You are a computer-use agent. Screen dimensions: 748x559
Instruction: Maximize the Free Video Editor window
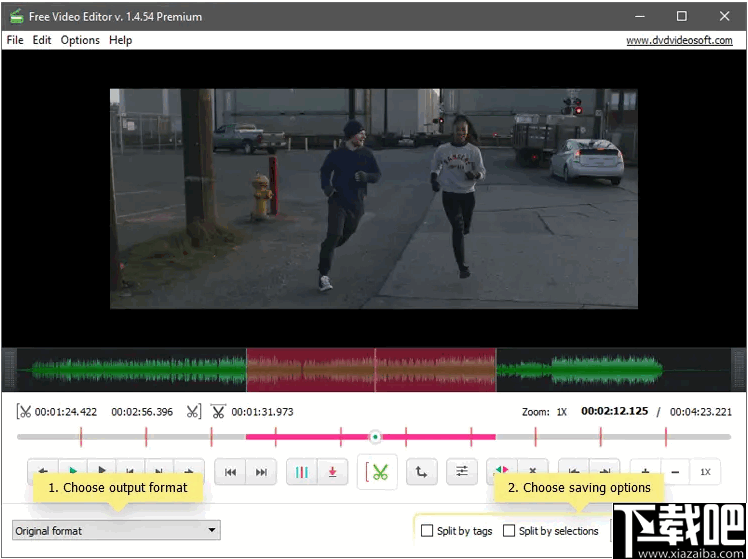click(x=682, y=16)
